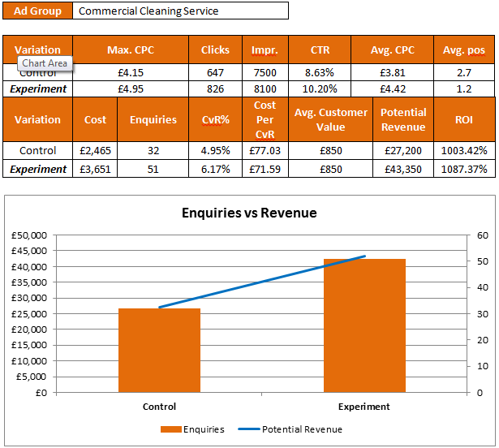Click the £71.59 cost per CvR cell
The image size is (499, 448).
coord(265,169)
